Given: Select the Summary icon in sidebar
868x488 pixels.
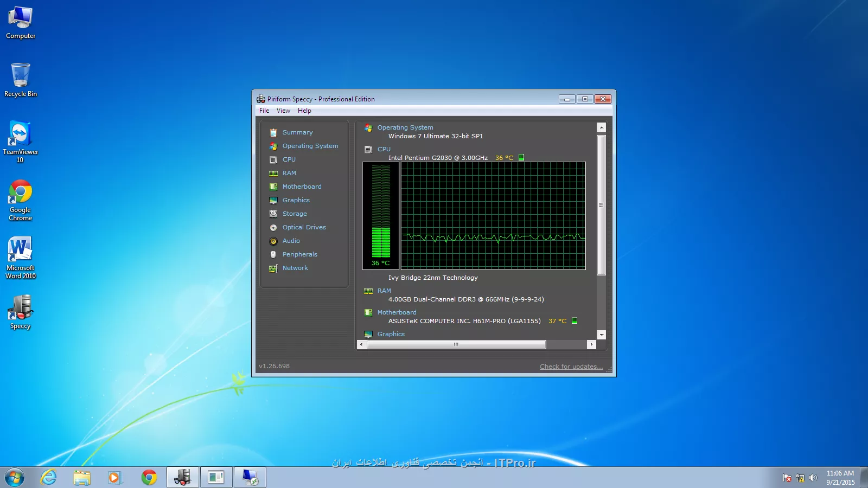Looking at the screenshot, I should (x=273, y=132).
